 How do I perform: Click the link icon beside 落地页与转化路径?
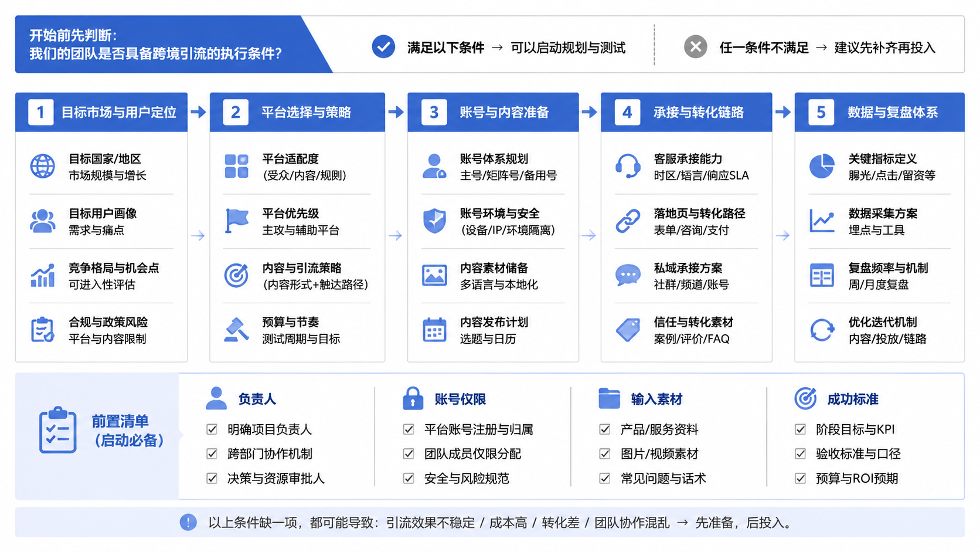click(x=628, y=221)
